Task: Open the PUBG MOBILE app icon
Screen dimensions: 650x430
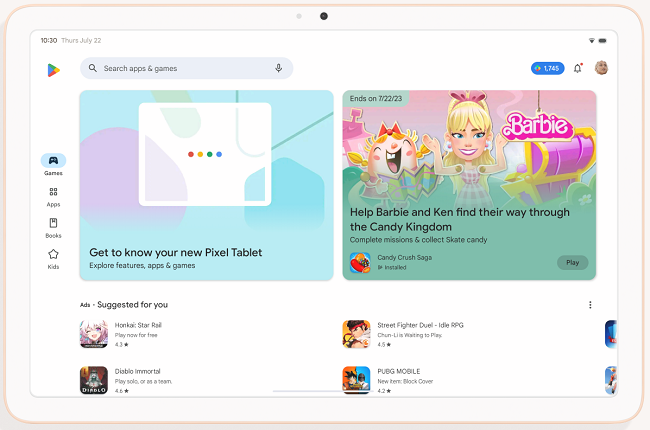Action: pyautogui.click(x=356, y=380)
